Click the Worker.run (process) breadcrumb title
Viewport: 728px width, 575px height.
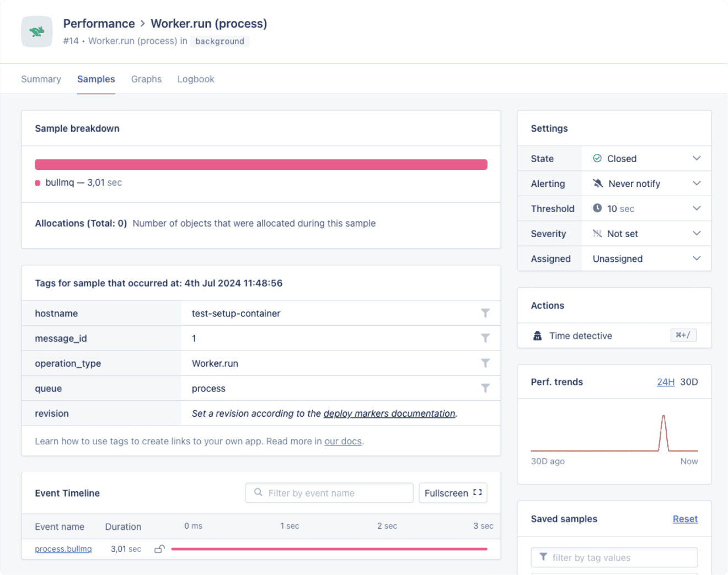pos(208,24)
